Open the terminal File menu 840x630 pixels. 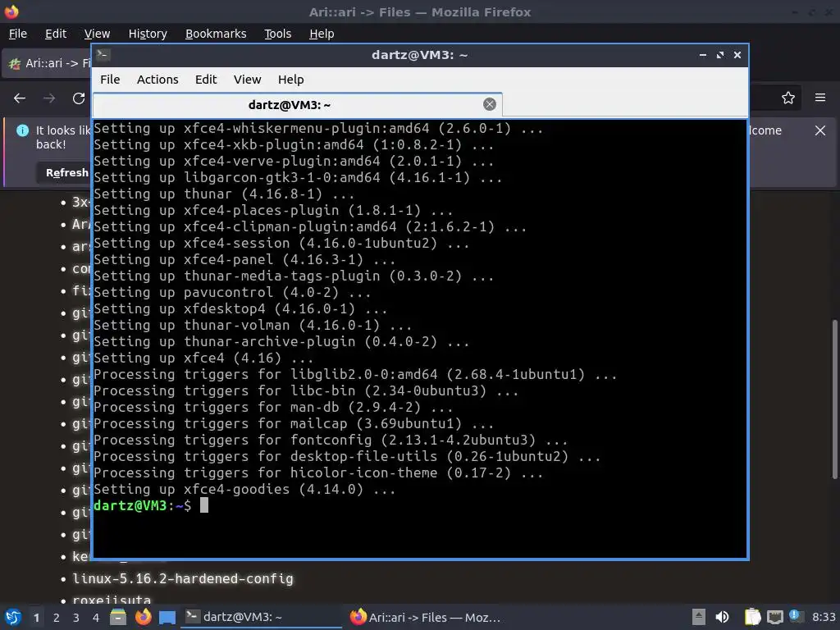pos(110,80)
